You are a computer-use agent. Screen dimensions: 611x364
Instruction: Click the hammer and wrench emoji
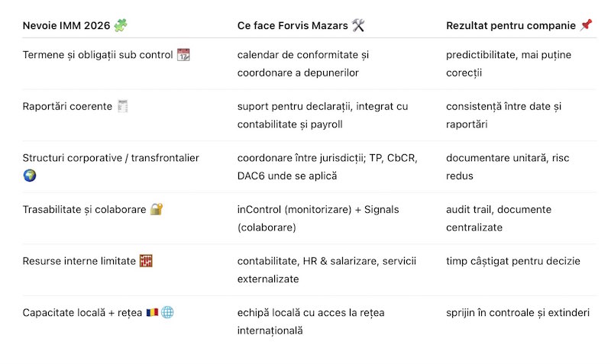(358, 26)
